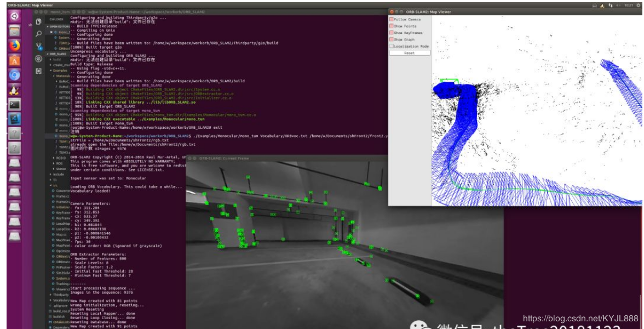Open Search view in VS Code activity bar
Screen dimensions: 644x329
point(38,34)
